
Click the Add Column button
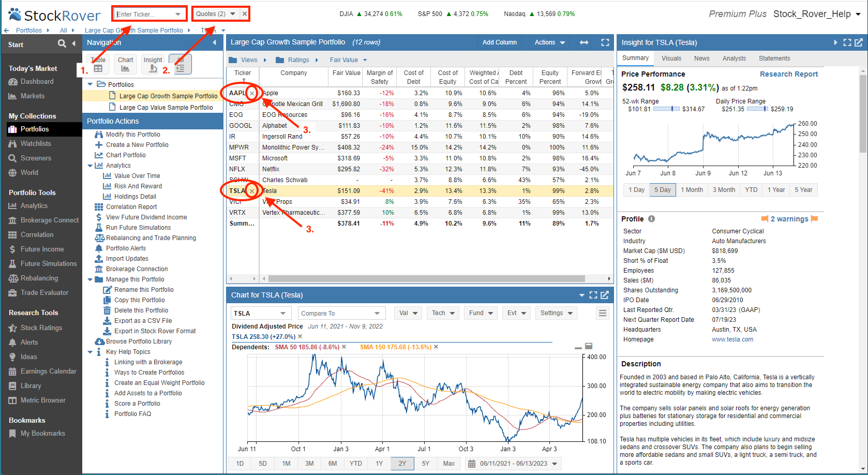pyautogui.click(x=499, y=42)
